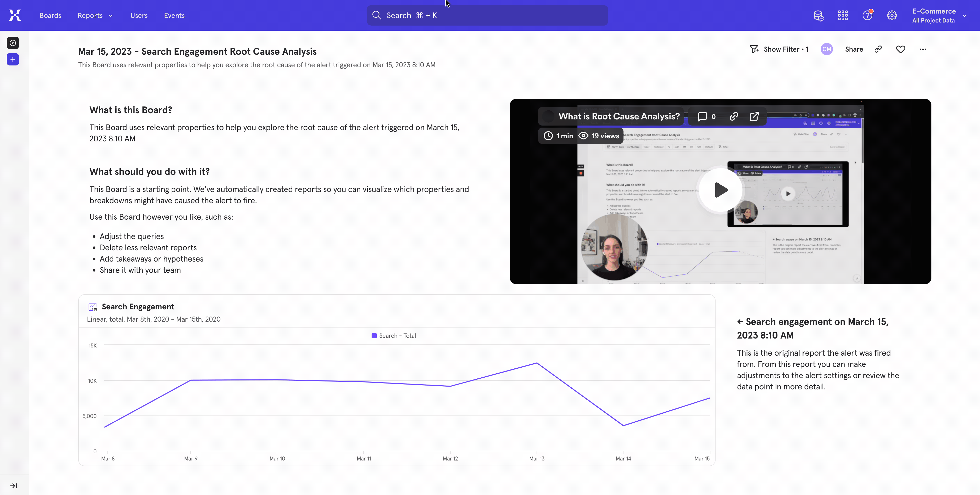
Task: Go to the Boards tab
Action: coord(50,16)
